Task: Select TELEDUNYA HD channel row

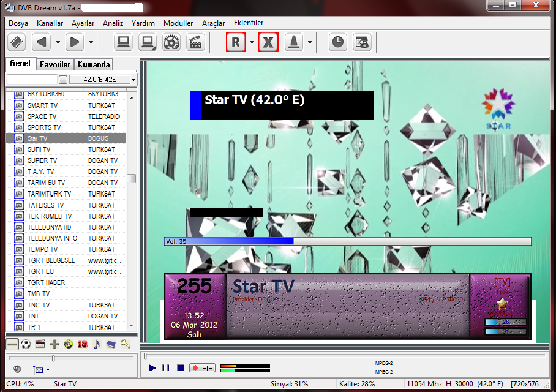Action: (66, 227)
